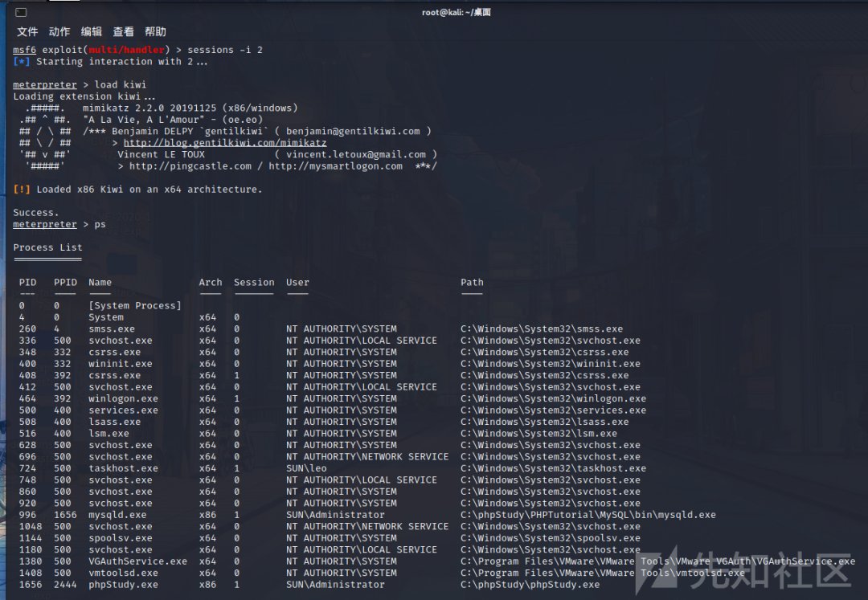This screenshot has height=600, width=868.
Task: Click the winlogon.exe process name
Action: coord(124,398)
